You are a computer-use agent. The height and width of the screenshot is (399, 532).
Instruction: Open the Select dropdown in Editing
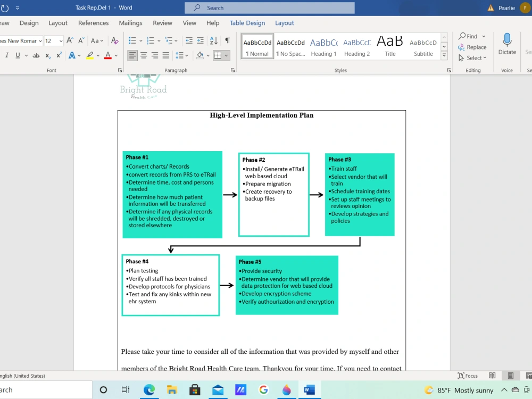472,58
